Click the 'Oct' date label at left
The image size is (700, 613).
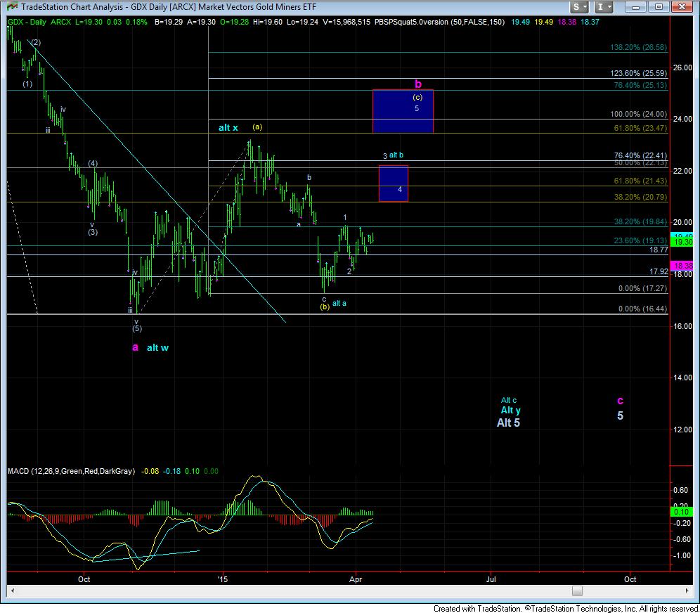point(84,579)
